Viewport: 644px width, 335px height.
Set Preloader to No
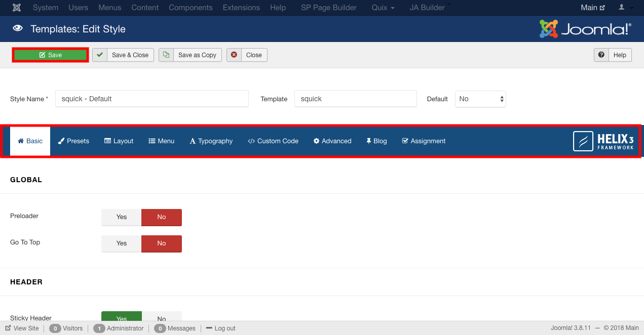162,217
